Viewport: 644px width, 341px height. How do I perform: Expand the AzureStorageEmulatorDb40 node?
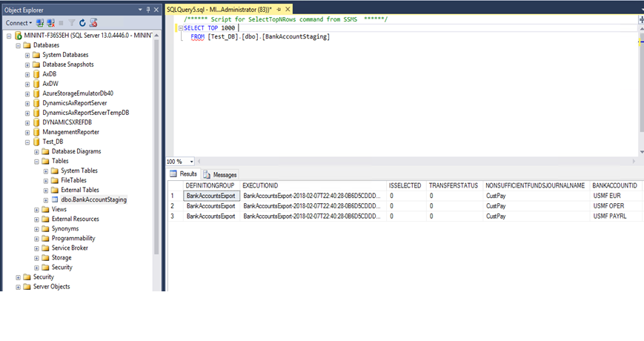click(27, 93)
